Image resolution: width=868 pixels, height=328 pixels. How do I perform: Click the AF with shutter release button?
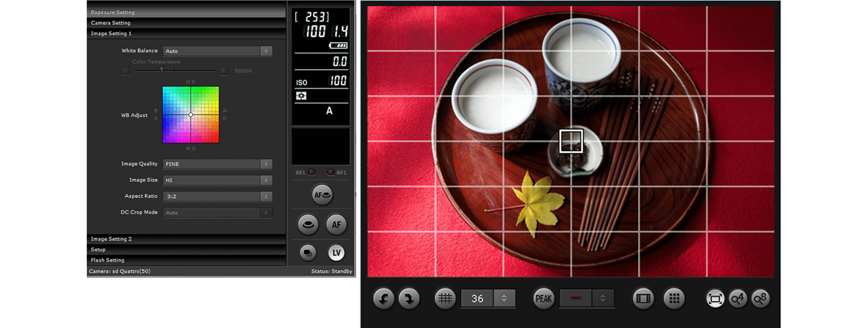tap(322, 195)
